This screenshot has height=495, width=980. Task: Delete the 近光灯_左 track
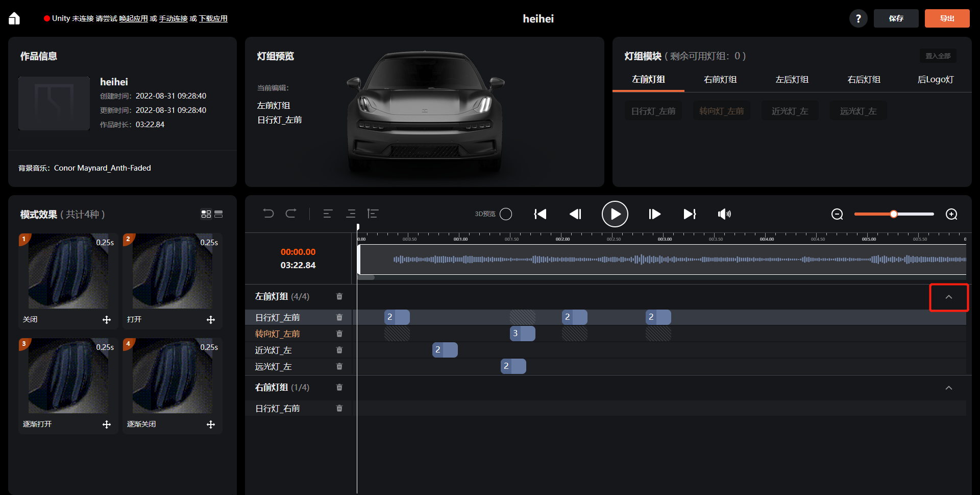point(339,350)
